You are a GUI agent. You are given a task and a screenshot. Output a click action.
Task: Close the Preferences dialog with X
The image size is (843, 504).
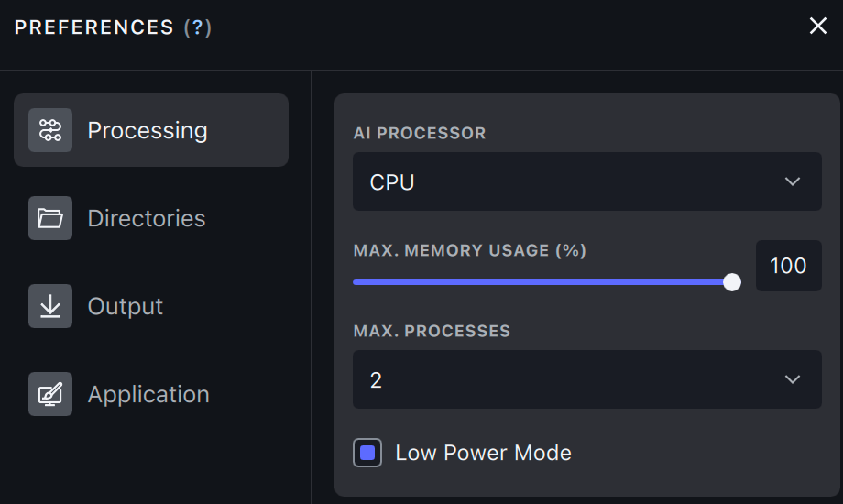click(x=818, y=27)
